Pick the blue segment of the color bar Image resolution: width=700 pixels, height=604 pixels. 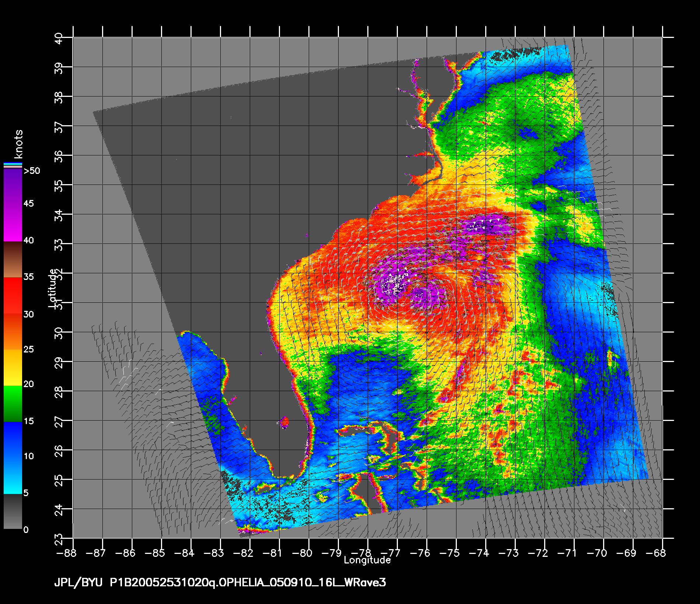pos(13,457)
